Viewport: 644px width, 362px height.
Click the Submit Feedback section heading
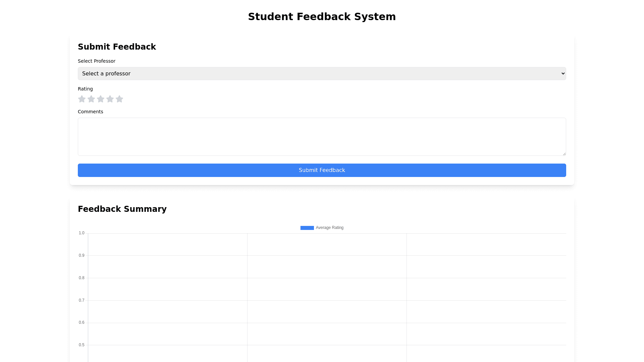[x=117, y=47]
